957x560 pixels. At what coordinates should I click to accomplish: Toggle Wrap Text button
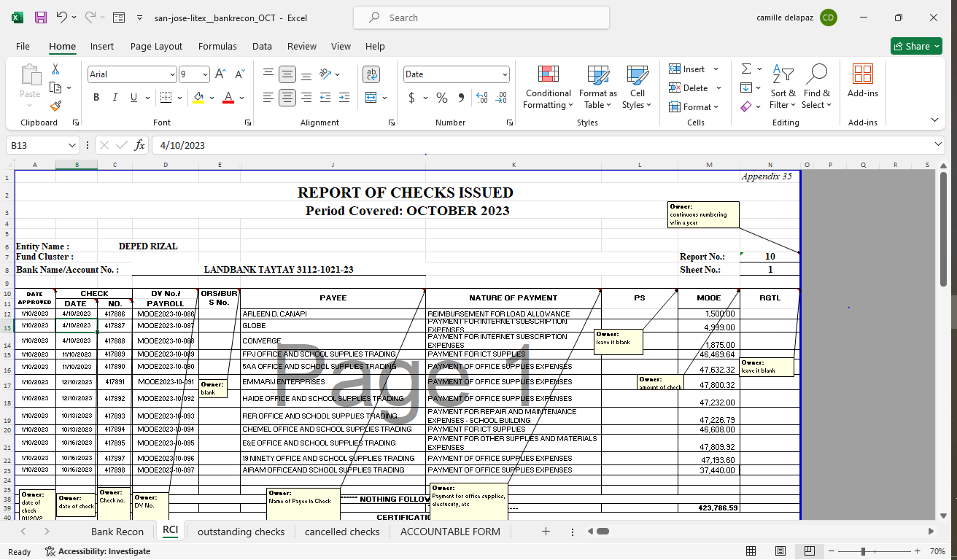[x=371, y=74]
